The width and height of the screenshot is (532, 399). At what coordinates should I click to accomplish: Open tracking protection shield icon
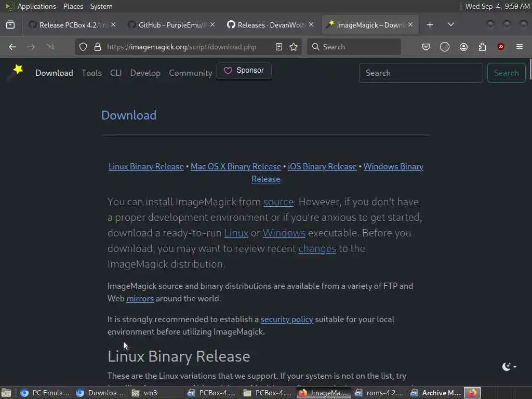coord(83,47)
